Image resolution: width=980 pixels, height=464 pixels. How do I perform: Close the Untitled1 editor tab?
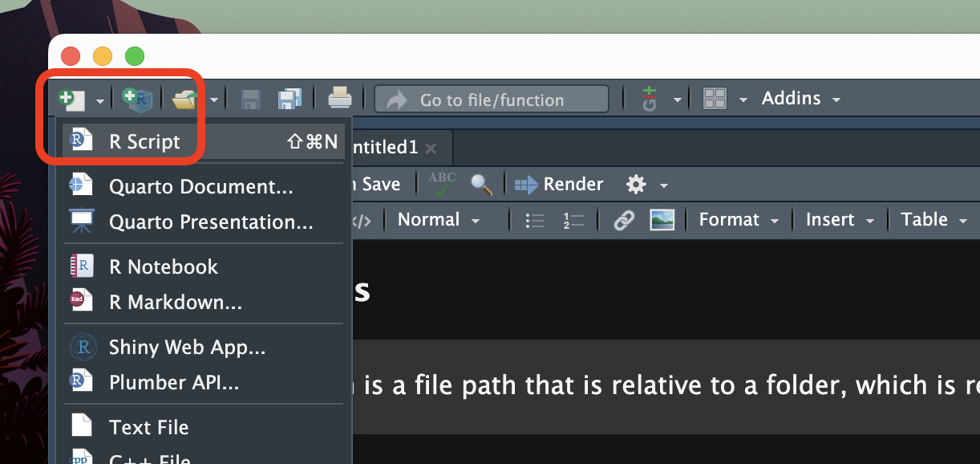pyautogui.click(x=431, y=148)
